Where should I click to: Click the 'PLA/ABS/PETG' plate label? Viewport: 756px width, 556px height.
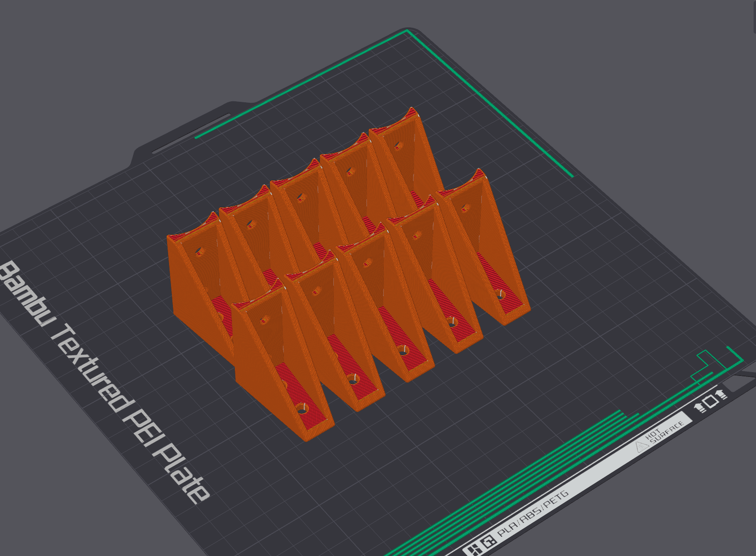click(532, 513)
